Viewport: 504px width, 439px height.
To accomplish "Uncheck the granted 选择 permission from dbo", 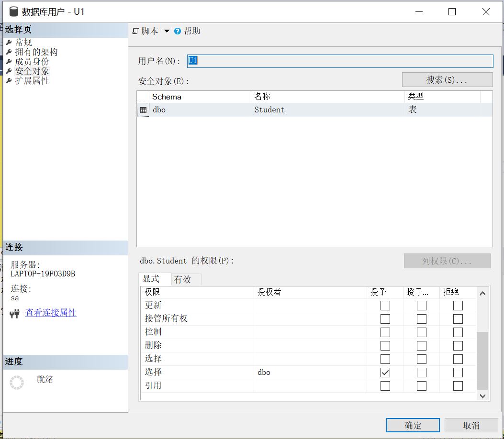I will pos(385,372).
